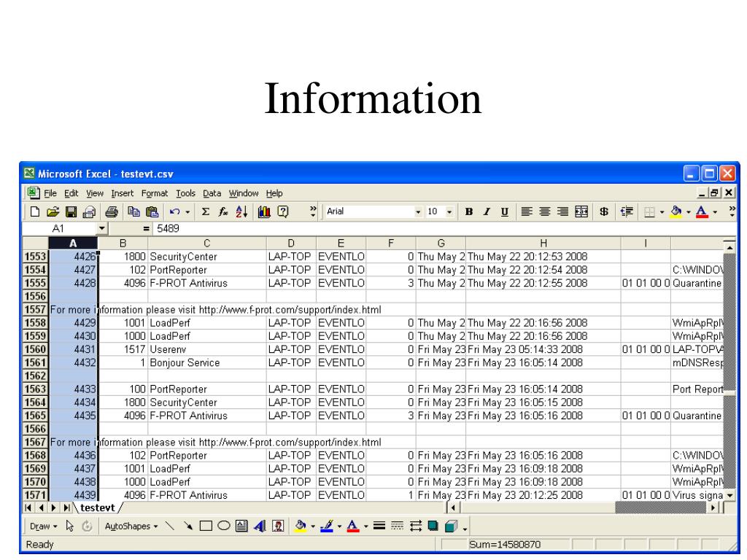
Task: Click the Bonjour Service cell
Action: (x=206, y=363)
